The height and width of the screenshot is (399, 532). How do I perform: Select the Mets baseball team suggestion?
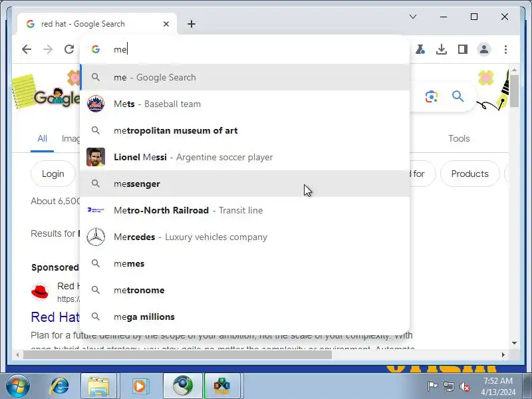point(245,104)
